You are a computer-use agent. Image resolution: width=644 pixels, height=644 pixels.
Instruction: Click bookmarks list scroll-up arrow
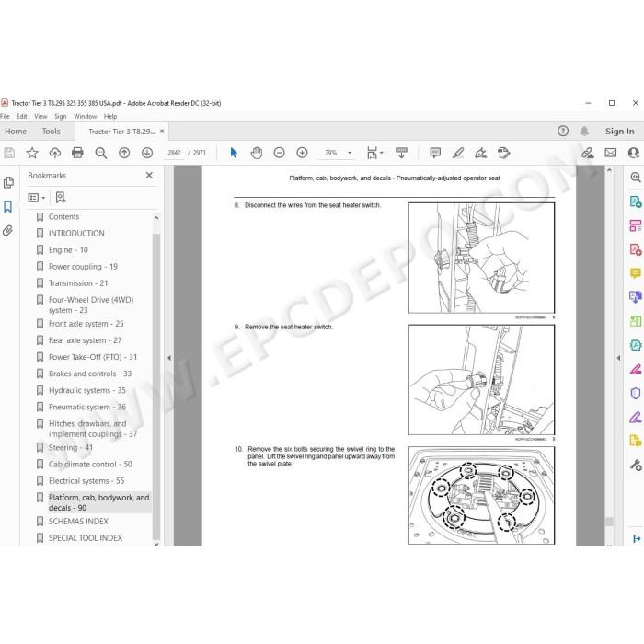coord(156,218)
